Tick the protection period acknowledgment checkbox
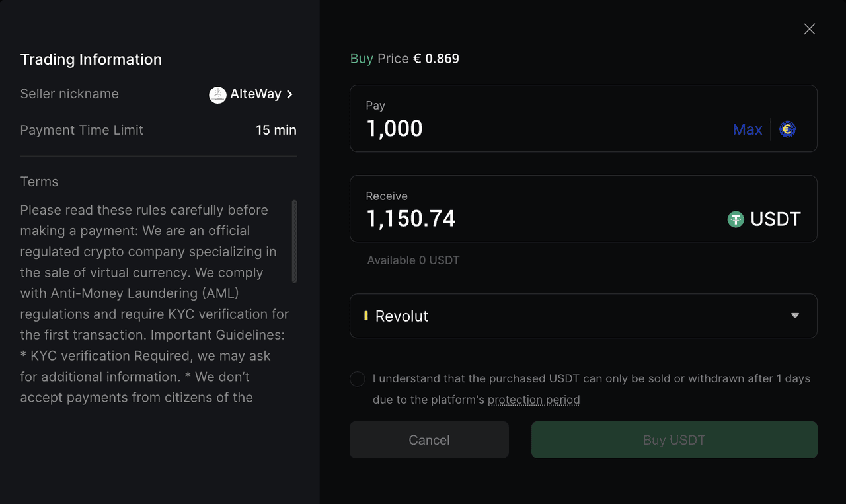846x504 pixels. [x=358, y=379]
